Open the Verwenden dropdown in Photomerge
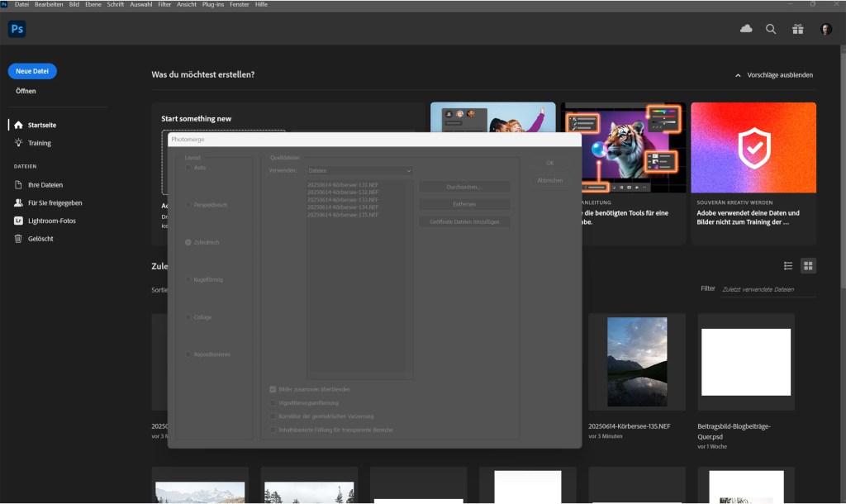 [359, 169]
